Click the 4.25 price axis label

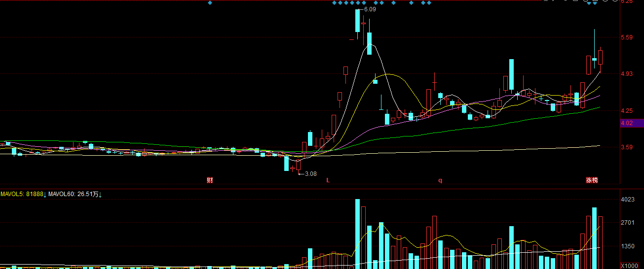(627, 111)
